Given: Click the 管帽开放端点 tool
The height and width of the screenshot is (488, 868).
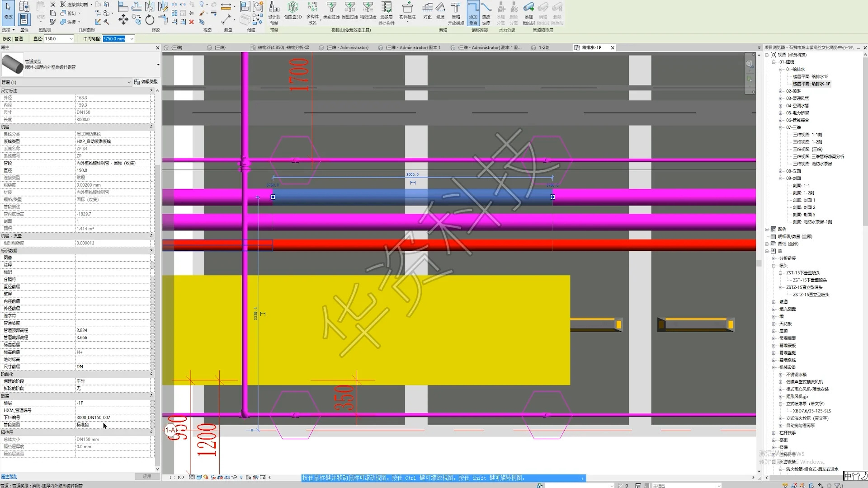Looking at the screenshot, I should [456, 13].
